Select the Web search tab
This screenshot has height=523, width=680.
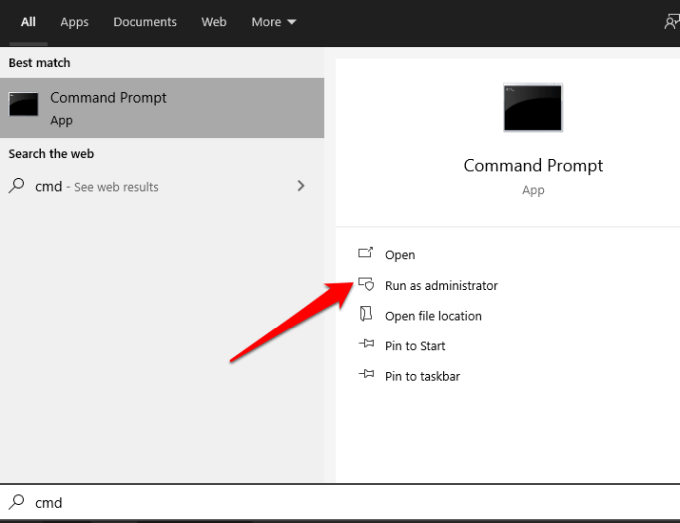[214, 22]
